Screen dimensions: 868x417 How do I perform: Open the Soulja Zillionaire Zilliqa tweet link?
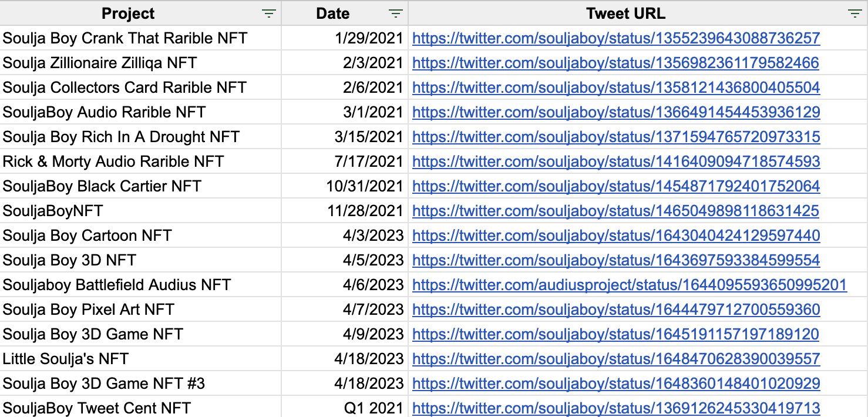tap(615, 63)
